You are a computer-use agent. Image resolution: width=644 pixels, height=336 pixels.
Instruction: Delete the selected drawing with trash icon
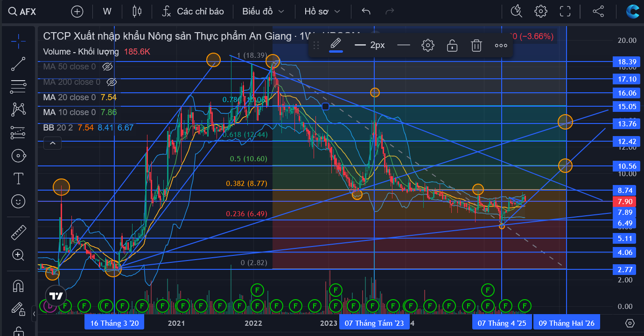click(476, 45)
